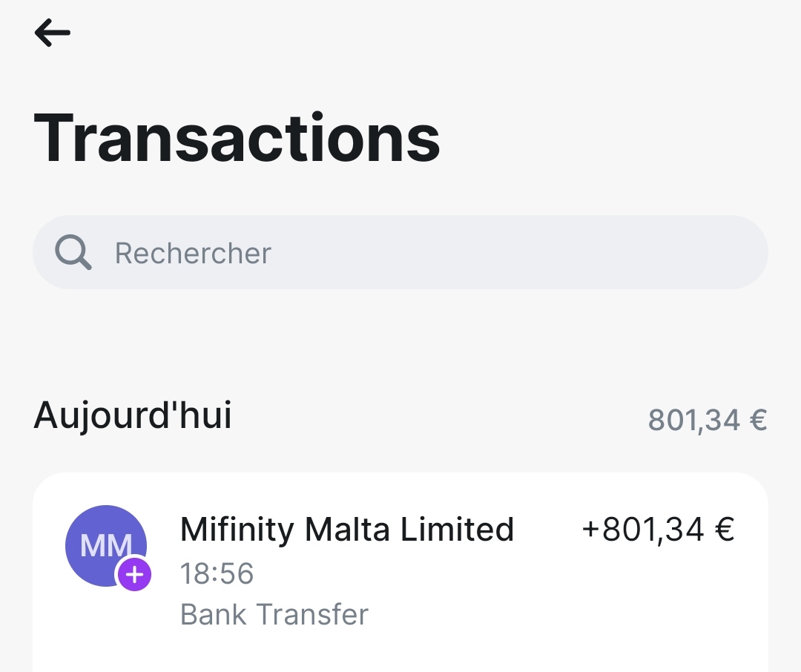Click the 18:56 transaction time
Image resolution: width=801 pixels, height=672 pixels.
(217, 573)
